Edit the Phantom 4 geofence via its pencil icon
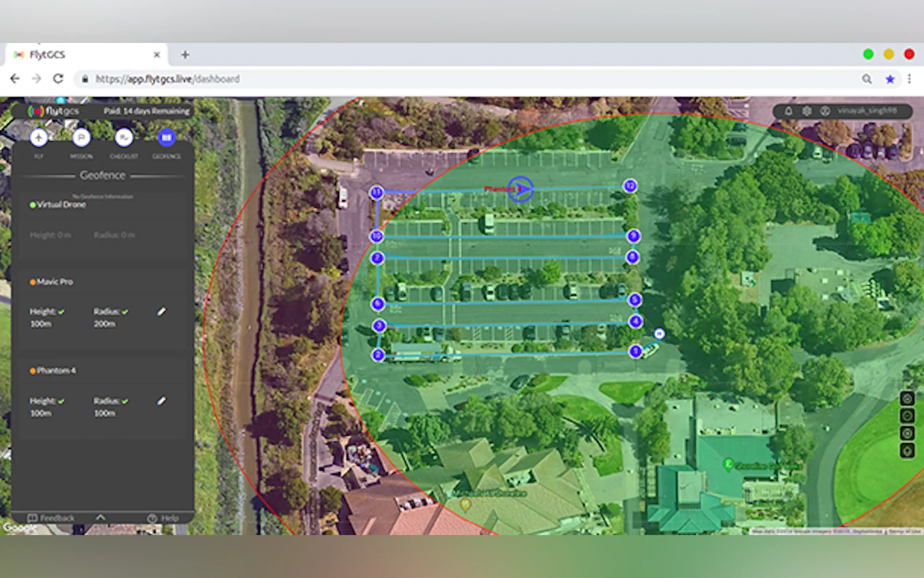 point(162,401)
